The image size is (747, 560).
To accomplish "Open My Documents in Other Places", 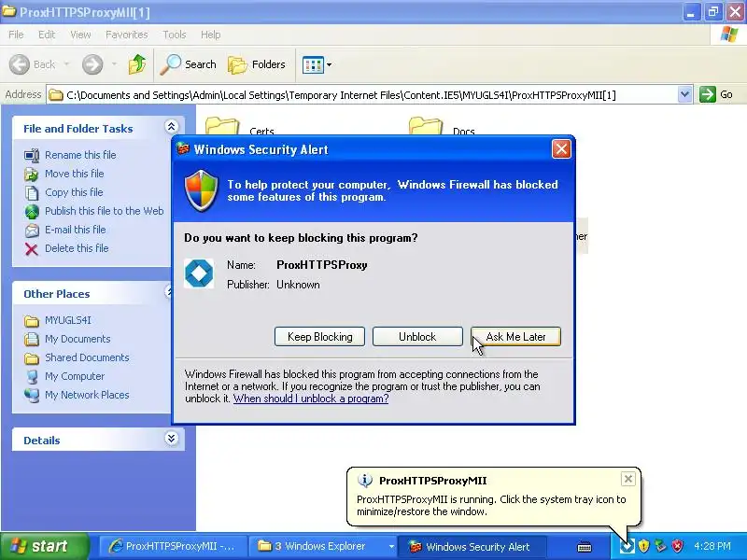I will point(78,339).
